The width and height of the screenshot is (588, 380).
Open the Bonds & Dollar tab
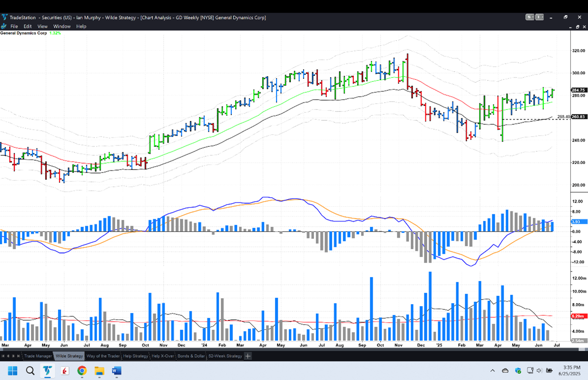191,355
